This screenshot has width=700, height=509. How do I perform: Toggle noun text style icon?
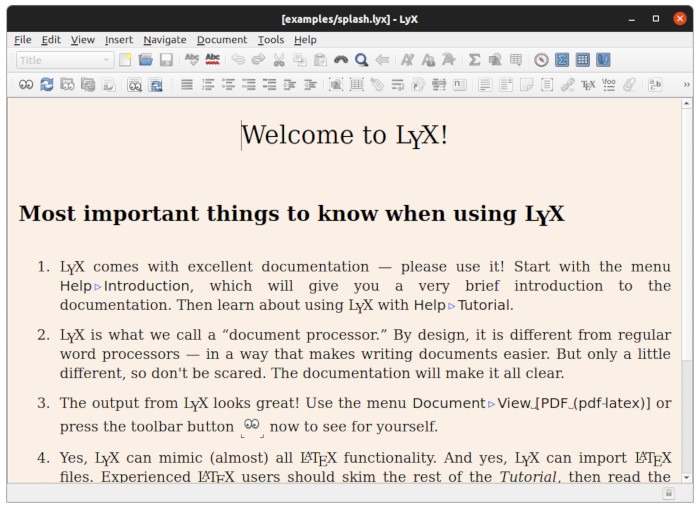[x=428, y=60]
